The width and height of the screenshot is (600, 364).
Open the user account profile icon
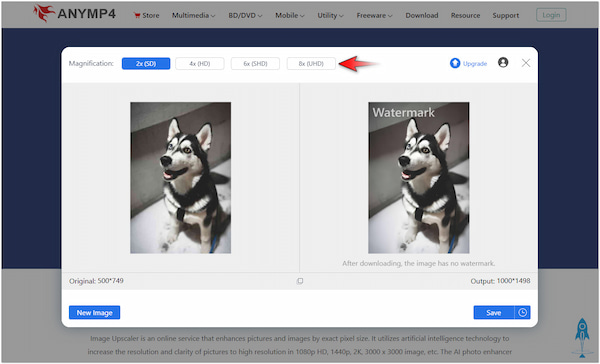tap(503, 62)
